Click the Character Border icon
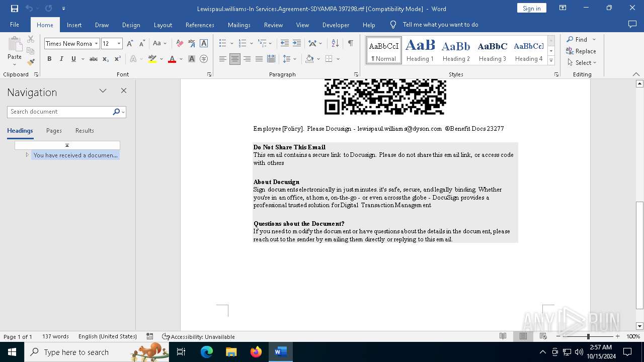This screenshot has width=644, height=362. (x=204, y=44)
